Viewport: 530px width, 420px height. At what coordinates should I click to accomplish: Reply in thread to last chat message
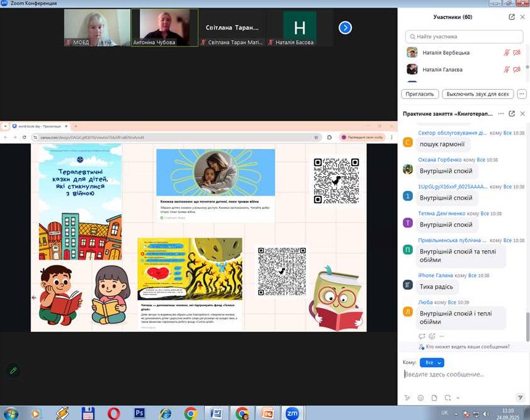(422, 336)
